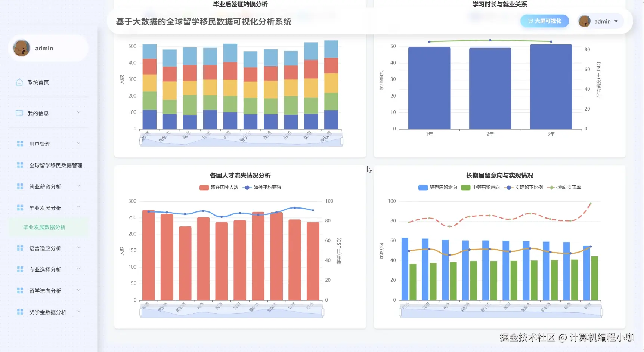Click the 全球留学移民数据管理 icon
Viewport: 644px width, 352px height.
[x=19, y=165]
